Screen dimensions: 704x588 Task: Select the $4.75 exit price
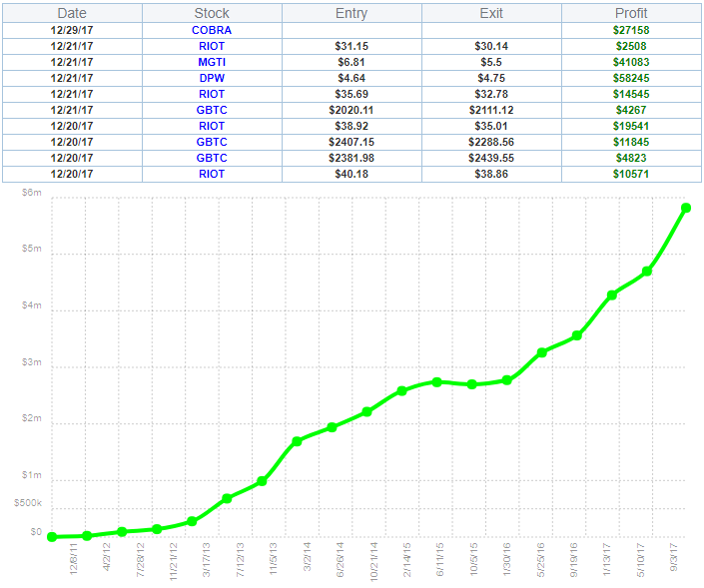(491, 78)
